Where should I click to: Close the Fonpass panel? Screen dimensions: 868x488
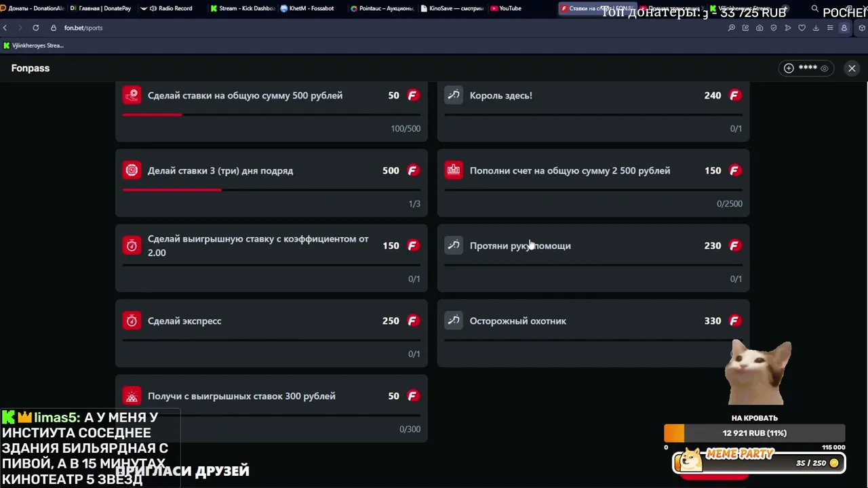coord(852,68)
